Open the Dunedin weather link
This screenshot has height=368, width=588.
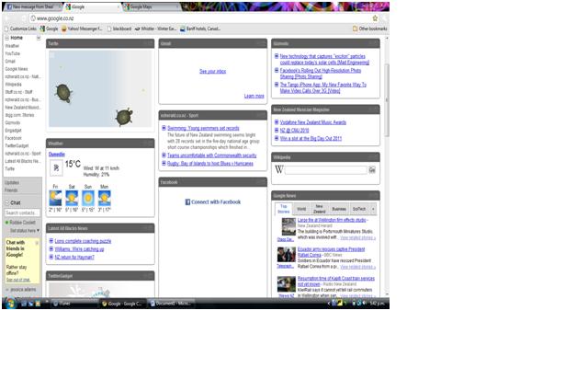(57, 155)
